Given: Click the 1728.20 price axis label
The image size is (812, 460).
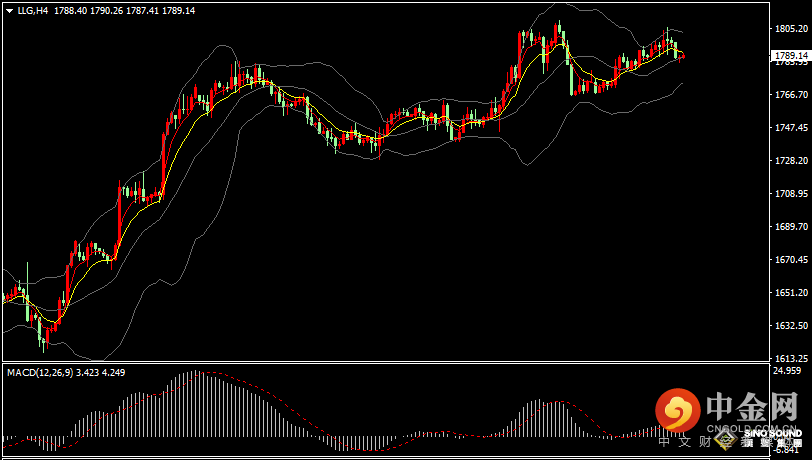Looking at the screenshot, I should coord(790,161).
